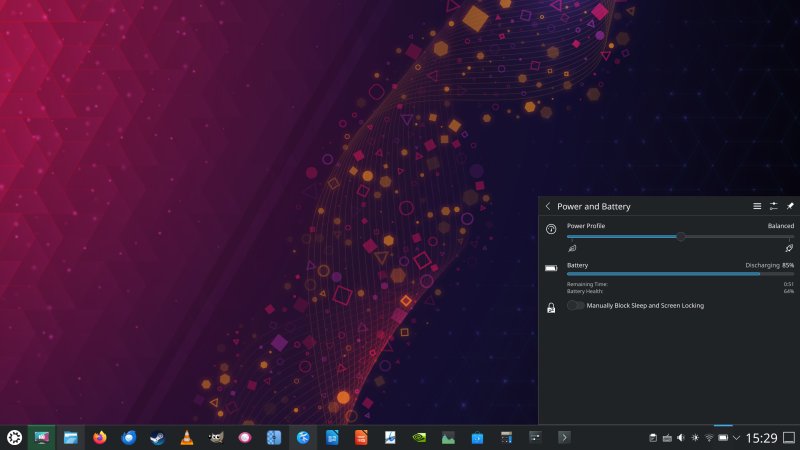The height and width of the screenshot is (450, 800).
Task: Open the 15:29 digital clock
Action: pyautogui.click(x=761, y=438)
